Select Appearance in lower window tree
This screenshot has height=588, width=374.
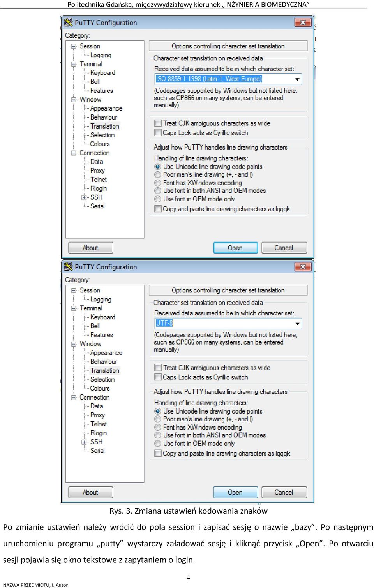[x=106, y=353]
